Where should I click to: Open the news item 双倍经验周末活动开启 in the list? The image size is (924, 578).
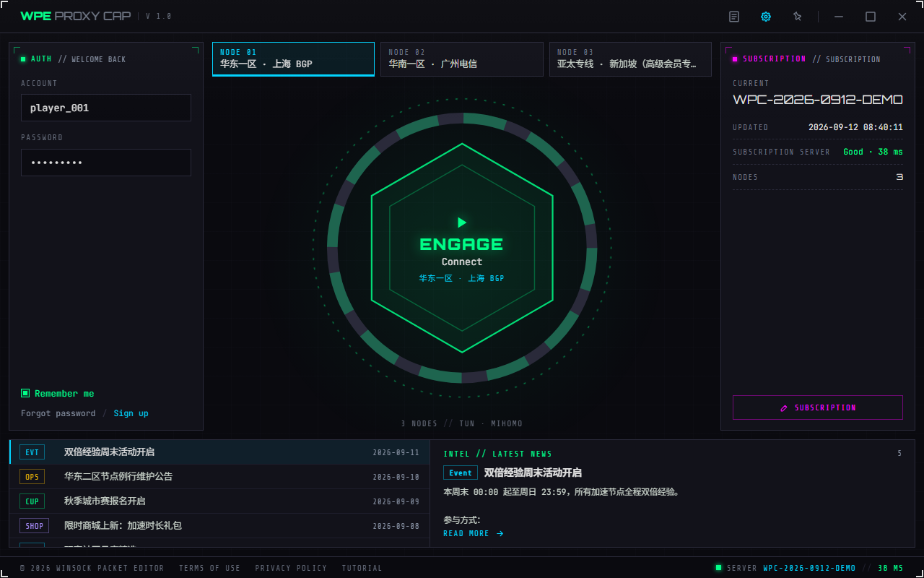click(219, 452)
